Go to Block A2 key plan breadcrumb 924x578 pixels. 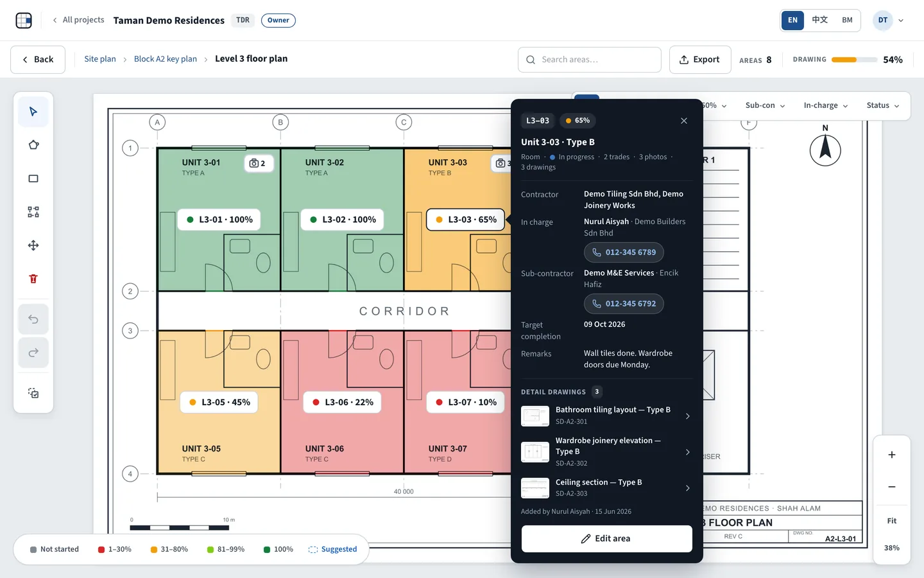[x=166, y=59]
